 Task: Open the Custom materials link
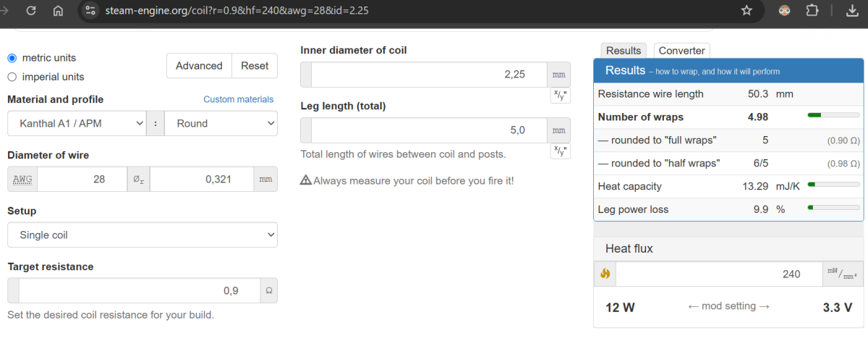239,99
